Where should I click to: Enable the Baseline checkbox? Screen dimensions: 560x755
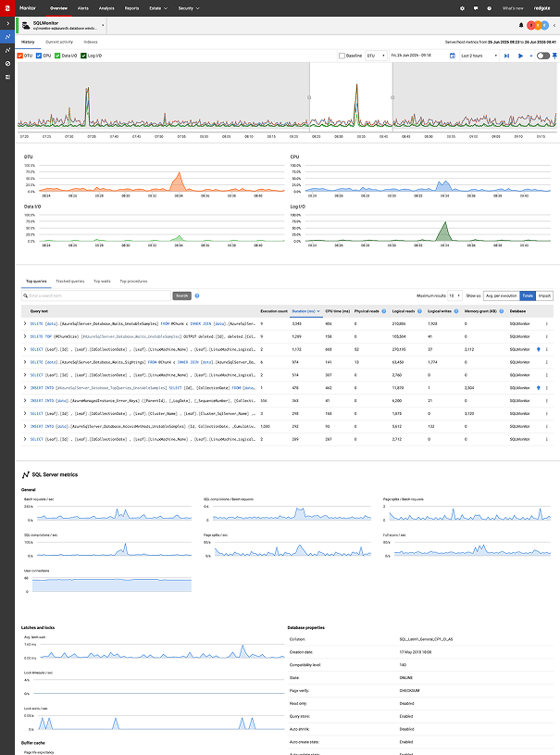[x=342, y=56]
